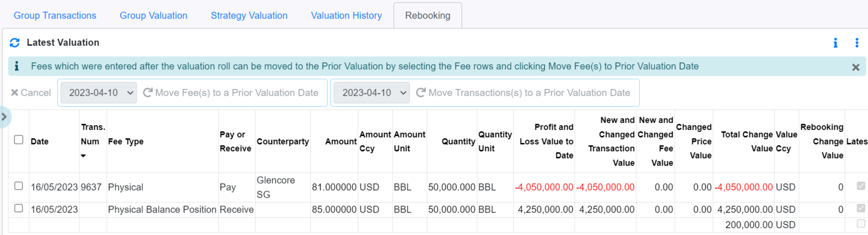This screenshot has width=868, height=235.
Task: Click the info icon in the fees banner
Action: coord(17,66)
